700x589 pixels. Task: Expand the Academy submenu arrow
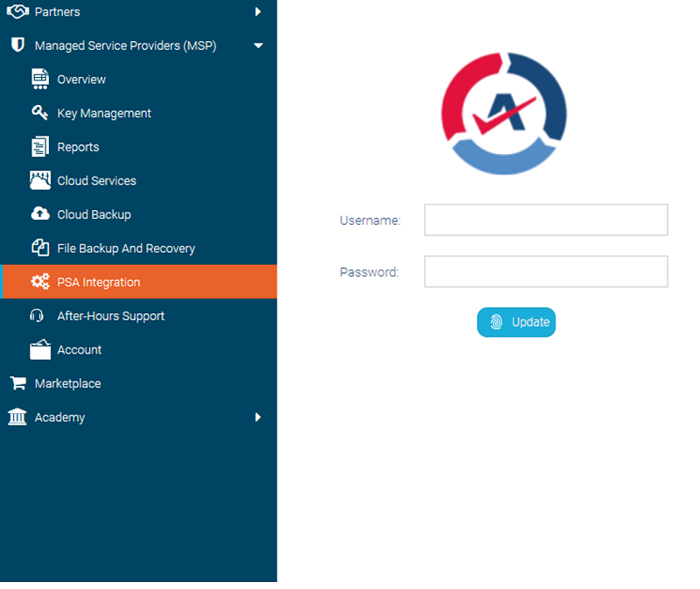pos(257,417)
